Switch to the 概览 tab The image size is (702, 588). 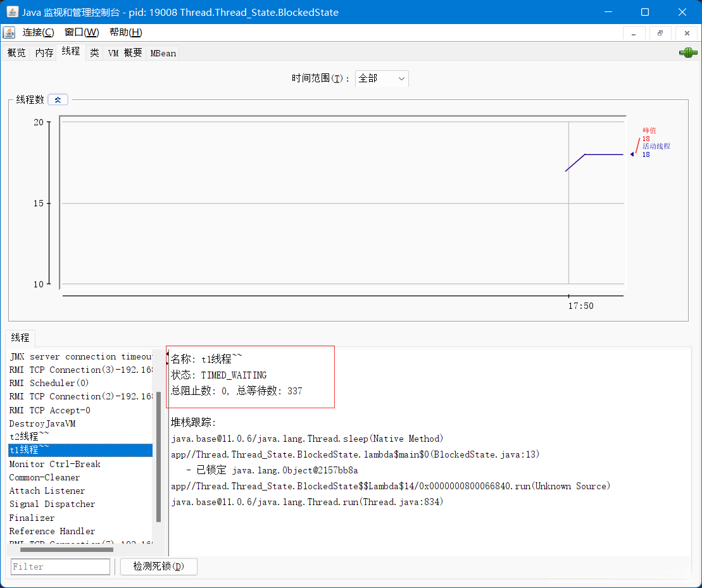pyautogui.click(x=16, y=53)
